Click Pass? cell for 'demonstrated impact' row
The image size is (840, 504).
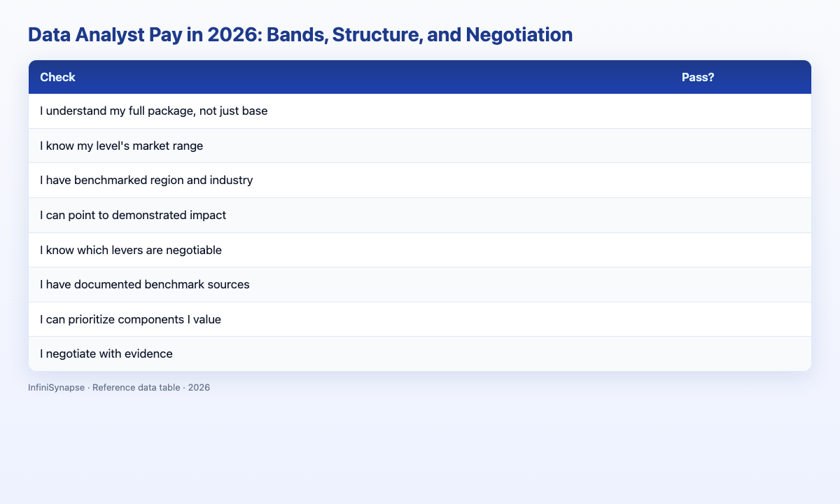[741, 215]
